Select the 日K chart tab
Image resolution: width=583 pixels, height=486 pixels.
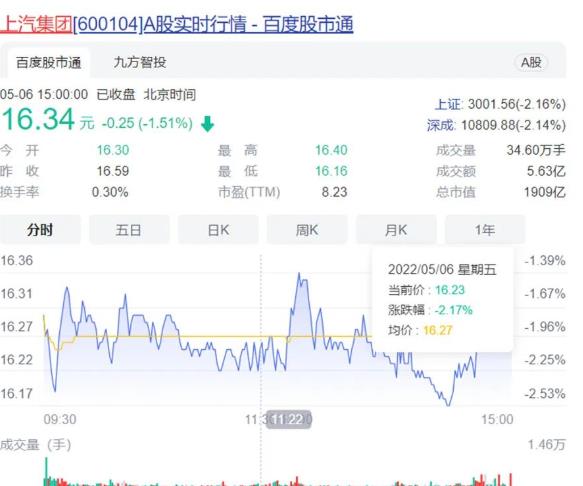218,230
